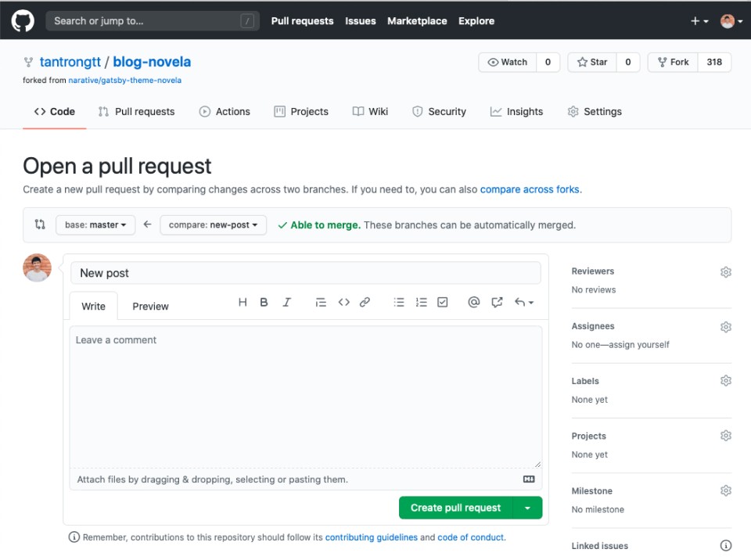Open Labels gear settings
Image resolution: width=751 pixels, height=560 pixels.
tap(726, 381)
